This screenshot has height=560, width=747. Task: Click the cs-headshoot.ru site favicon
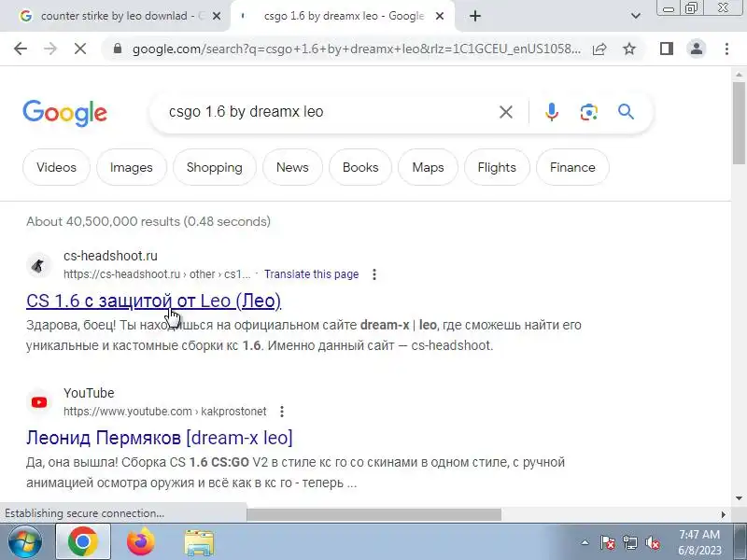click(38, 265)
